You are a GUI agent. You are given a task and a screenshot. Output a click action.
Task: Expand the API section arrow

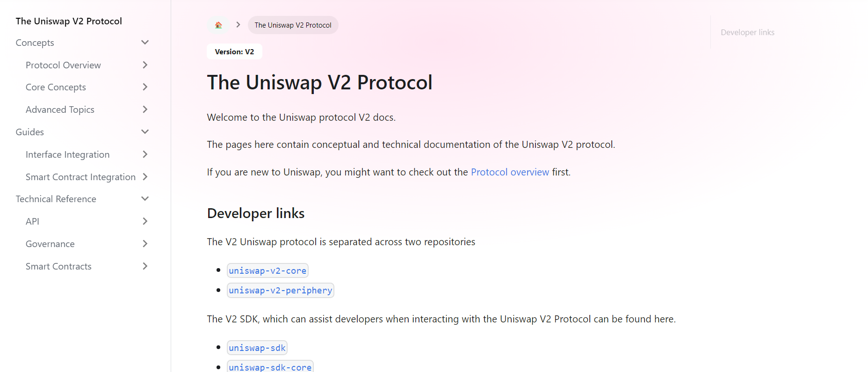tap(145, 221)
